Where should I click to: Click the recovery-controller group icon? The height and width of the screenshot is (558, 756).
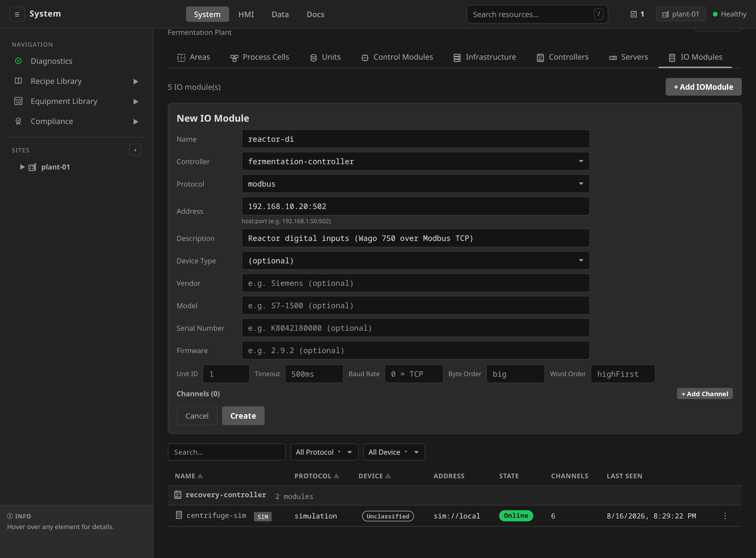tap(178, 495)
